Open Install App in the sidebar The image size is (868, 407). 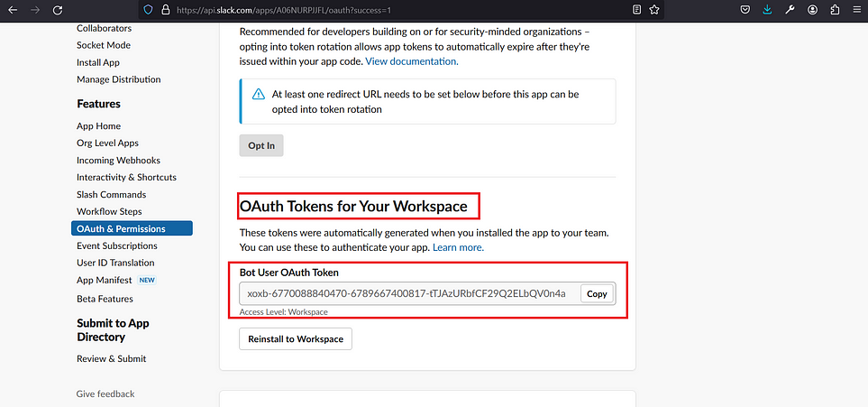click(x=98, y=62)
